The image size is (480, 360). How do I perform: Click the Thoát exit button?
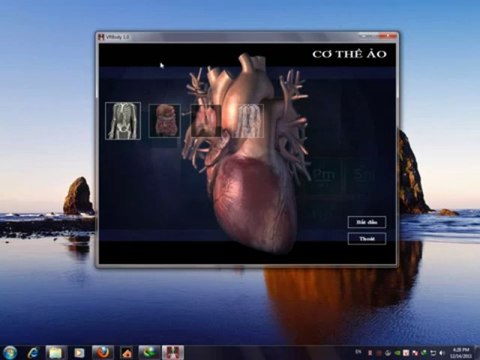367,239
